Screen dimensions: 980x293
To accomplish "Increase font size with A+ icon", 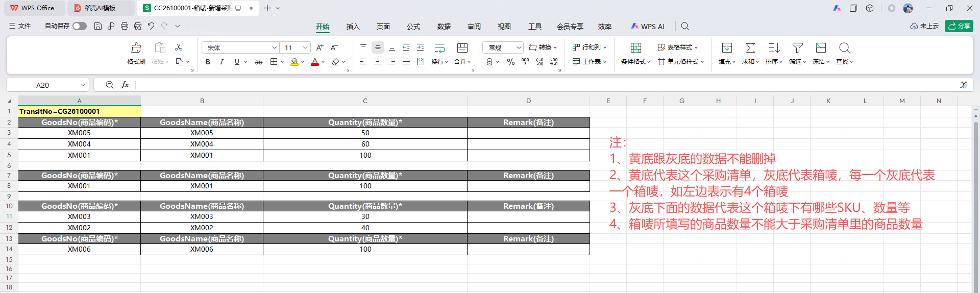I will [x=320, y=47].
